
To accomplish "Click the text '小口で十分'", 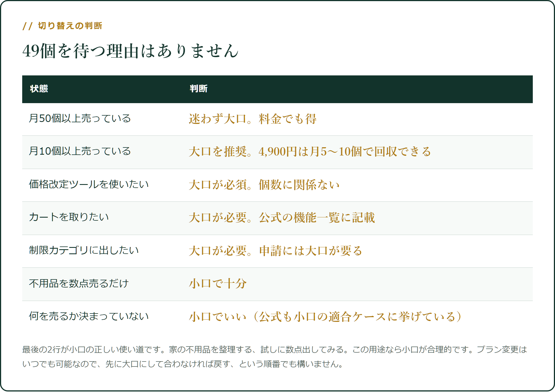I will click(218, 284).
